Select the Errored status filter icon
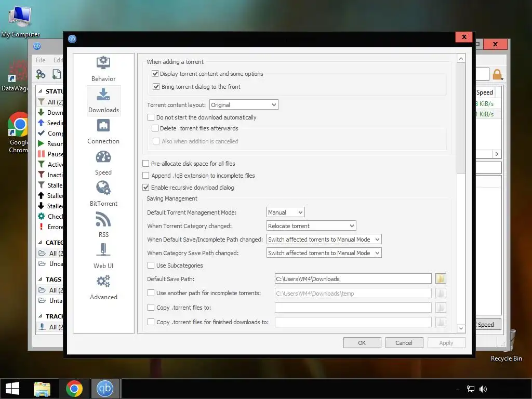Screen dimensions: 532x399 tap(41, 227)
